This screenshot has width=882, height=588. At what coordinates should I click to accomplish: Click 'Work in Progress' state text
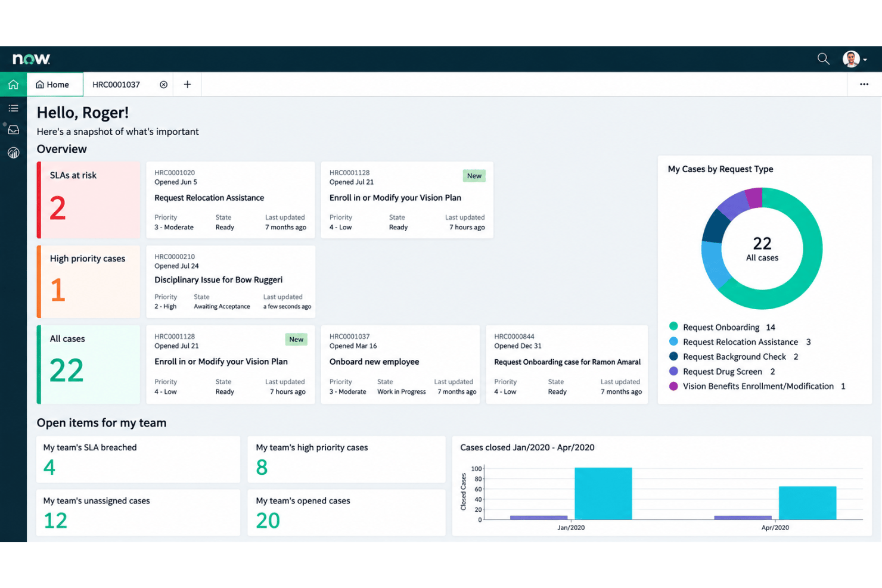401,392
